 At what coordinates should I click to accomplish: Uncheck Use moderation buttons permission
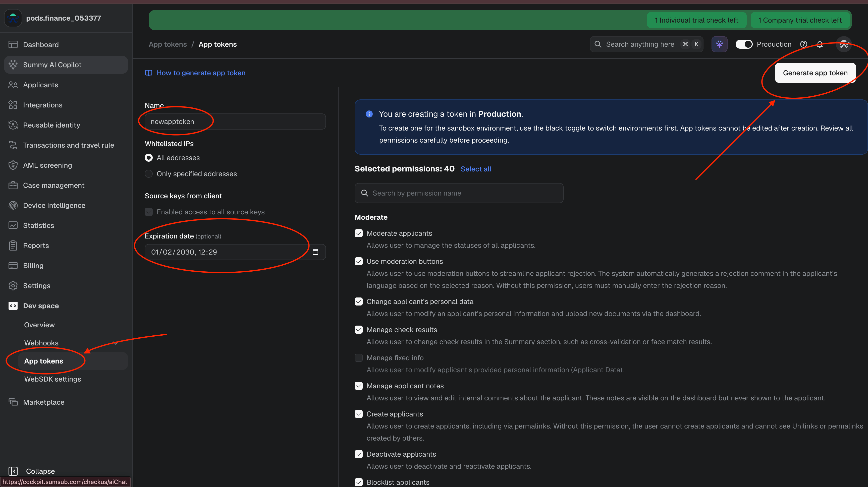click(x=358, y=261)
